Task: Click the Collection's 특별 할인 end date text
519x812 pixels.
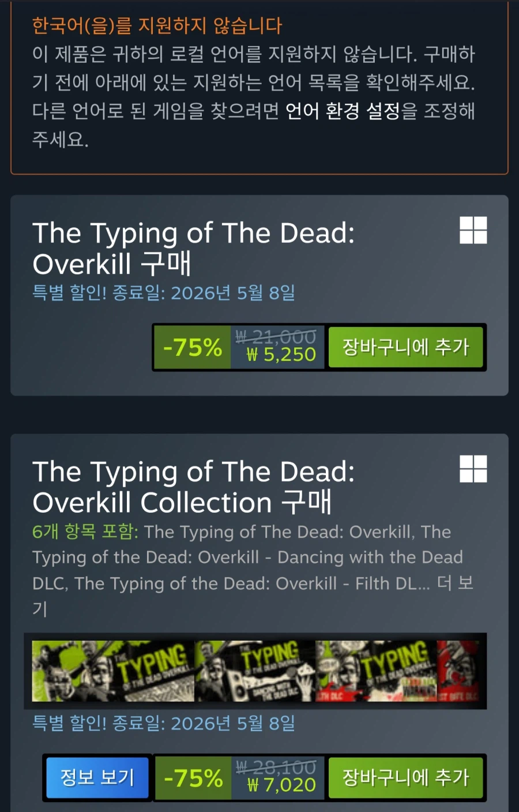Action: (164, 723)
